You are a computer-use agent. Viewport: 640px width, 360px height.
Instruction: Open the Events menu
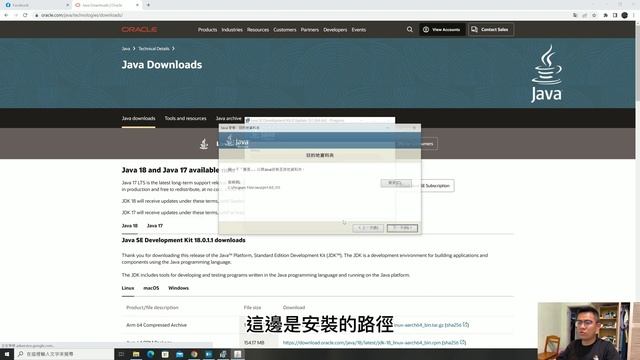click(359, 30)
